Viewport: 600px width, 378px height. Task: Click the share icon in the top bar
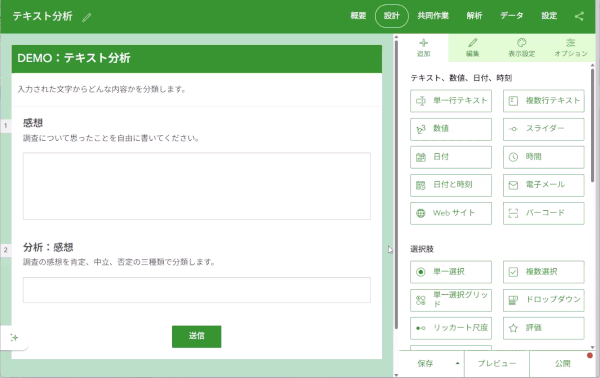[x=579, y=16]
